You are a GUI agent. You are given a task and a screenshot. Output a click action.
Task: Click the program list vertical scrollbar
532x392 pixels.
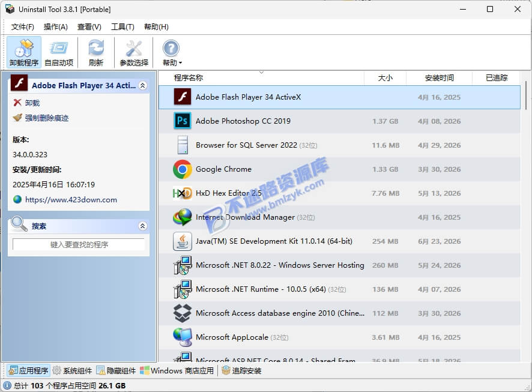526,95
